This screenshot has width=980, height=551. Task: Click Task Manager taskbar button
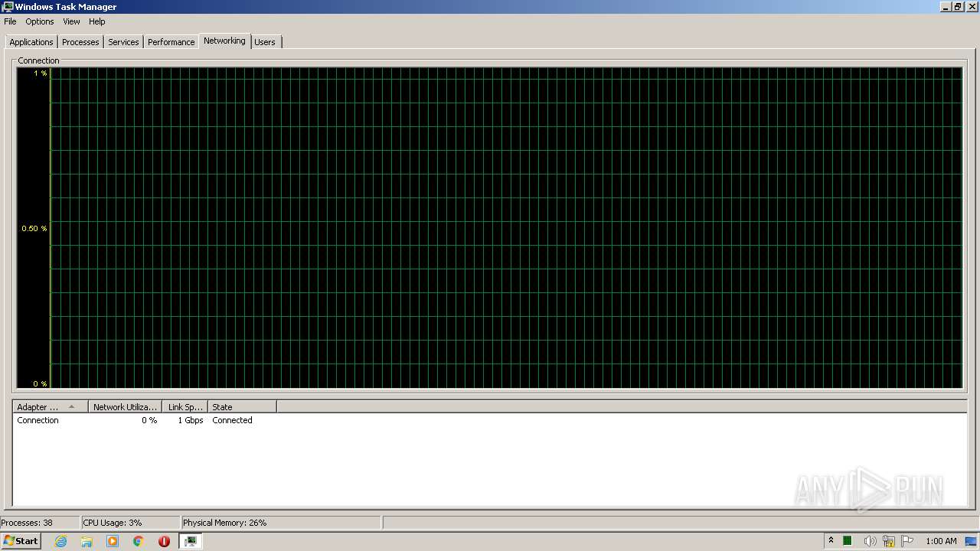pos(191,541)
